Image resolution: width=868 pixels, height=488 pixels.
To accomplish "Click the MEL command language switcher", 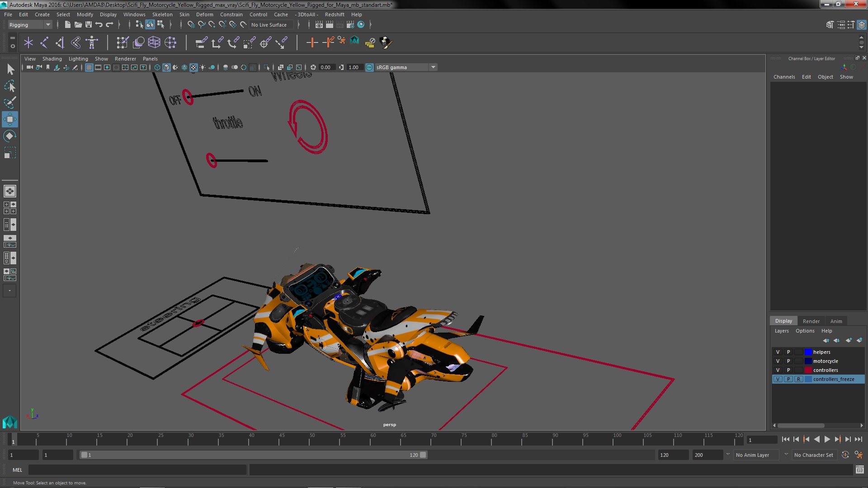I will click(x=17, y=470).
